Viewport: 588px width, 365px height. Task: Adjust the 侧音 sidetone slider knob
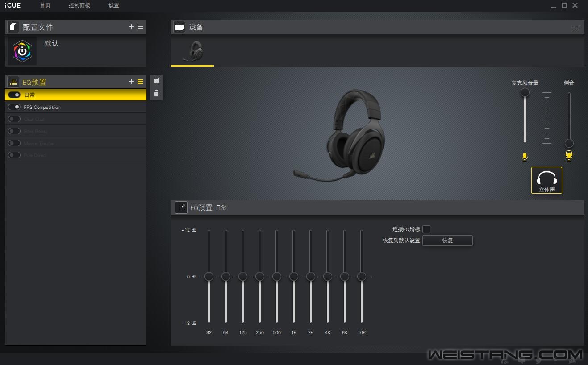[569, 143]
